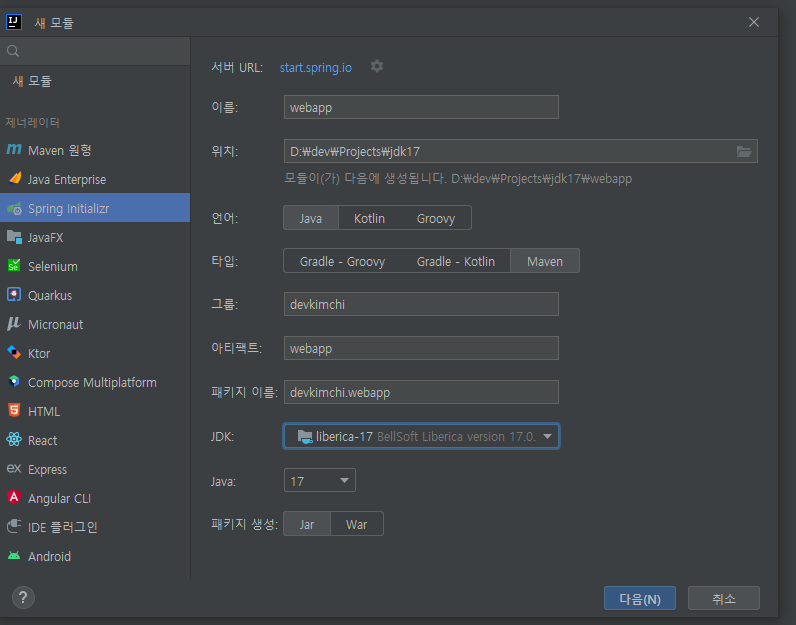Choose the Compose Multiplatform icon
The width and height of the screenshot is (796, 625).
pyautogui.click(x=14, y=382)
